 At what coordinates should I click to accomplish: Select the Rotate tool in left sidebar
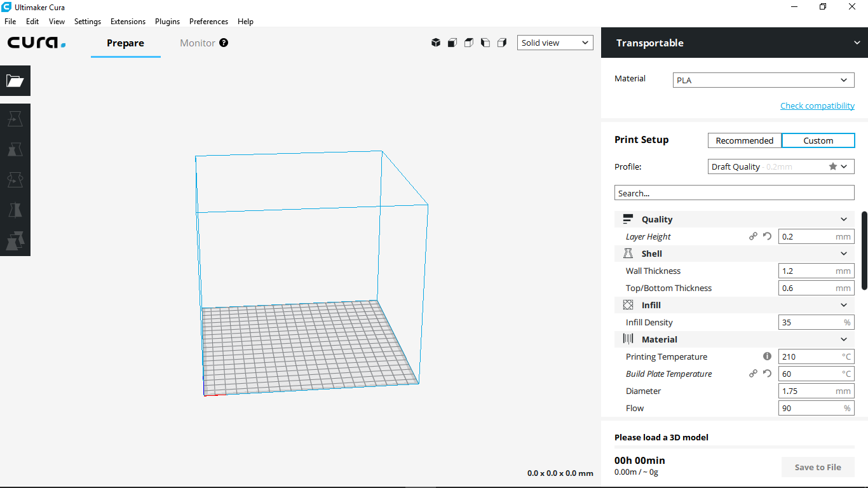(x=15, y=180)
